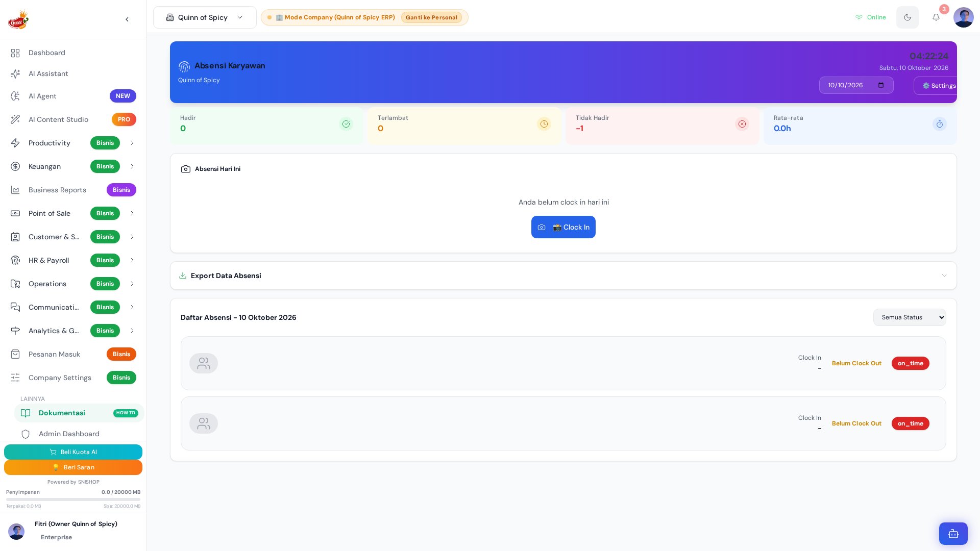Open Quinn of Spicy company dropdown
Viewport: 980px width, 551px height.
coord(205,17)
